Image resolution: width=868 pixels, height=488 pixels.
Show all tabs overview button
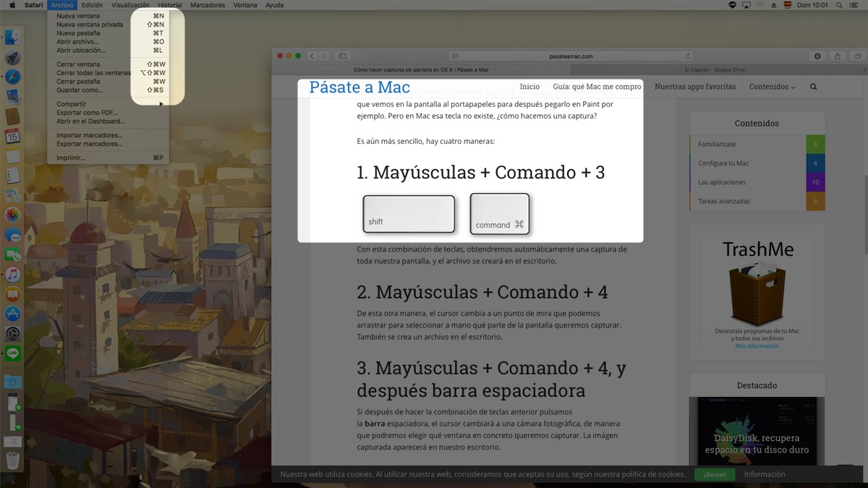(858, 56)
